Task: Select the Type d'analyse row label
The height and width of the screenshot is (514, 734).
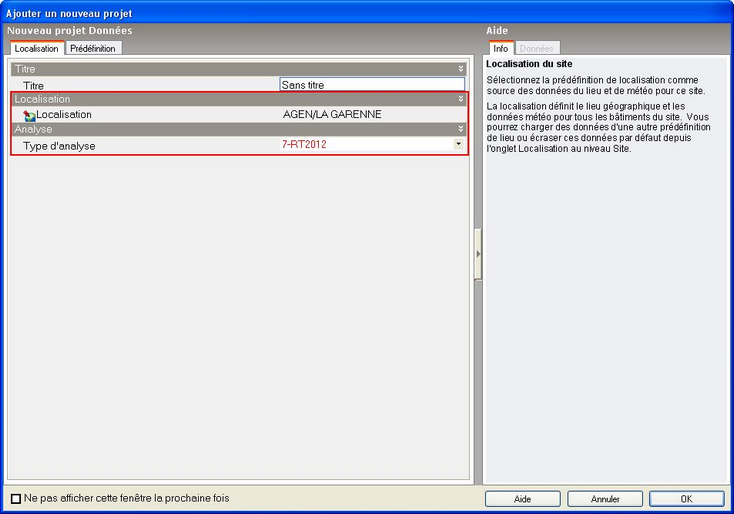Action: (59, 146)
